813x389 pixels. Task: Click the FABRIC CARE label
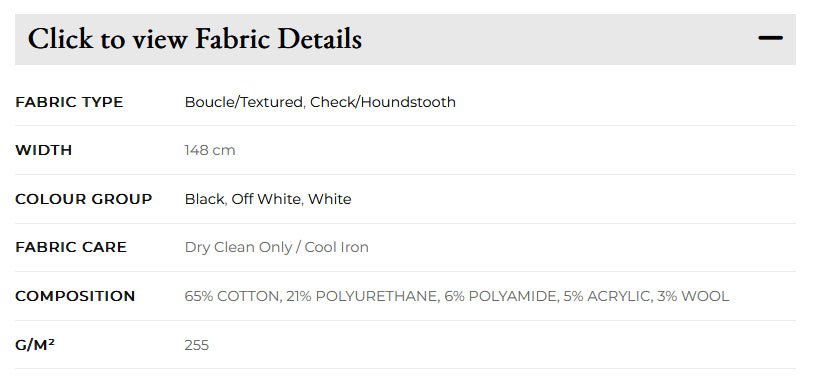tap(71, 247)
